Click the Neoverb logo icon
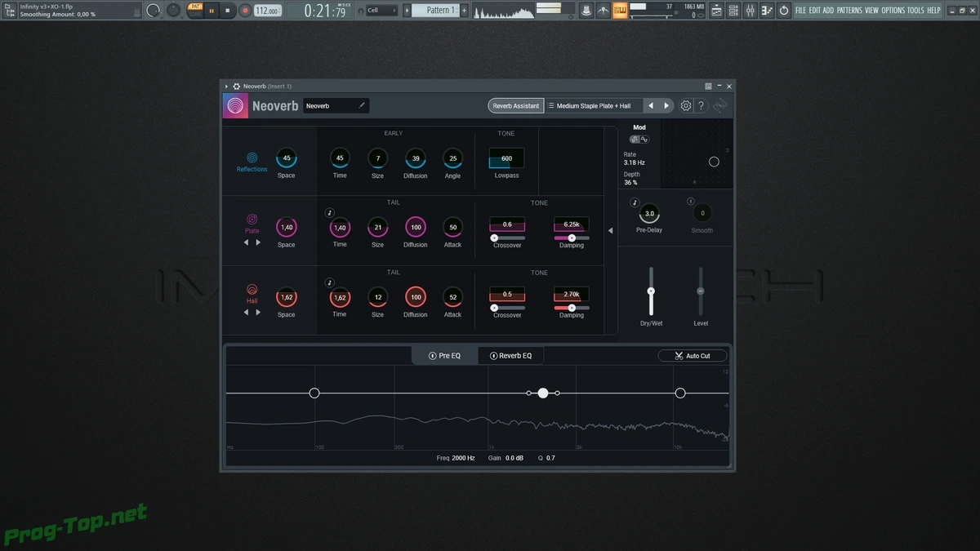The width and height of the screenshot is (980, 551). [235, 105]
